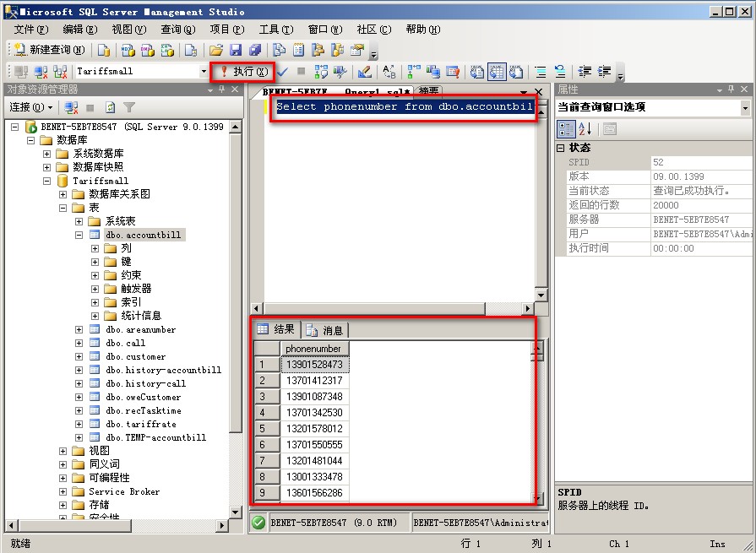The height and width of the screenshot is (553, 756).
Task: Open a new SQL Server Mobile query
Action: [191, 50]
